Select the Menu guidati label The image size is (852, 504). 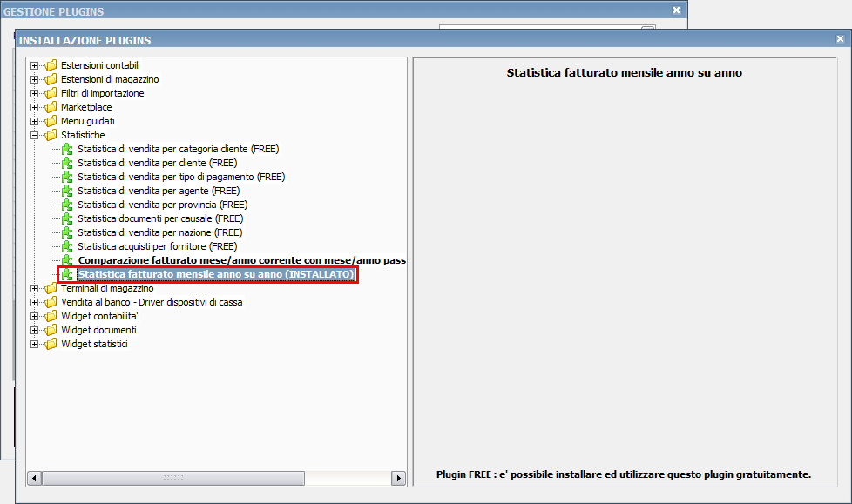(87, 121)
